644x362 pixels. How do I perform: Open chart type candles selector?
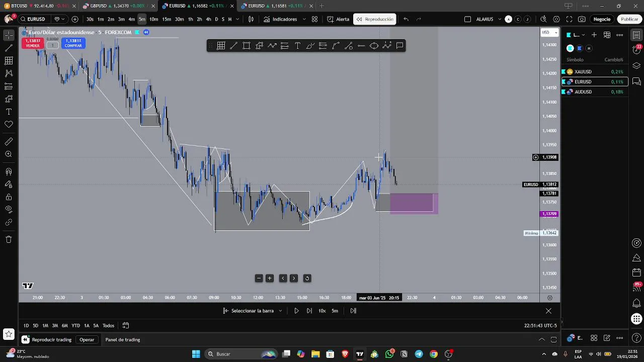(251, 19)
